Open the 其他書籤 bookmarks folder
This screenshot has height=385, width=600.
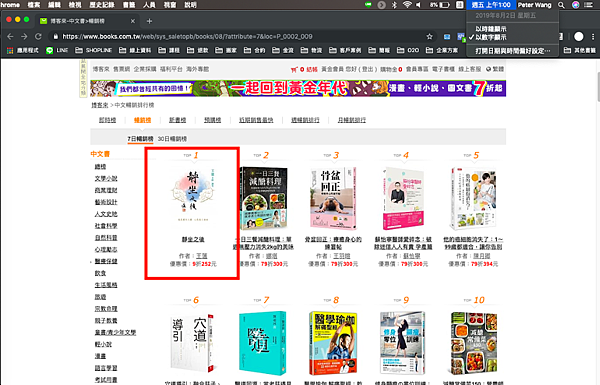[580, 50]
